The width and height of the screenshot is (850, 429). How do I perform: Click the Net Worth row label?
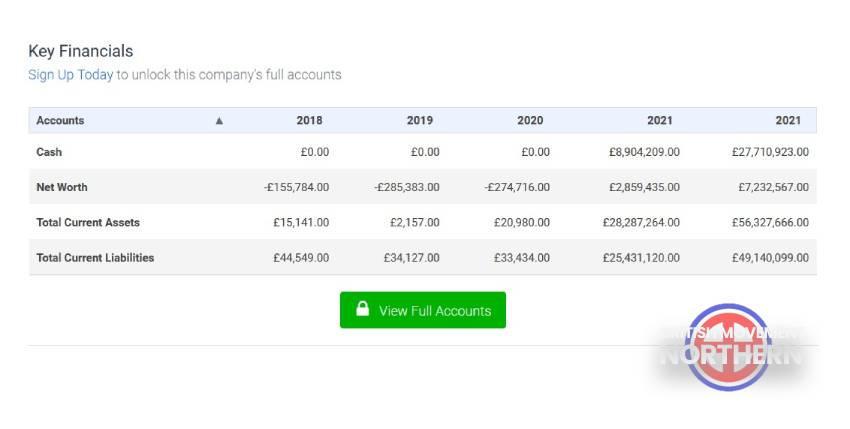click(x=62, y=187)
